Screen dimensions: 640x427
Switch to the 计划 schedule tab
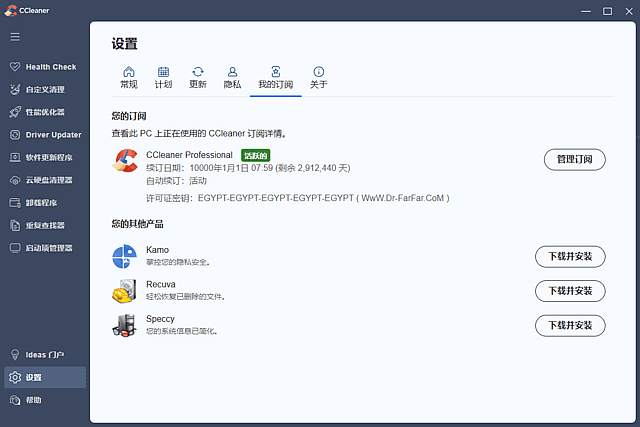[x=163, y=78]
